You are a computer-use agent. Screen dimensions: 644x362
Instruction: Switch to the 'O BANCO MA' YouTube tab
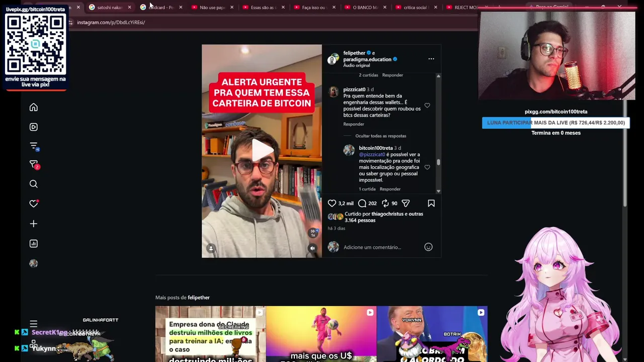(x=365, y=7)
